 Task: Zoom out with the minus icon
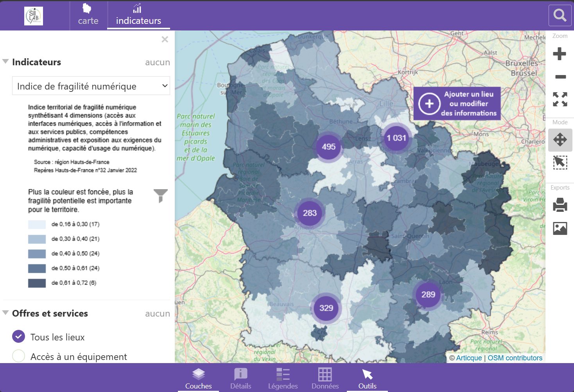(560, 77)
